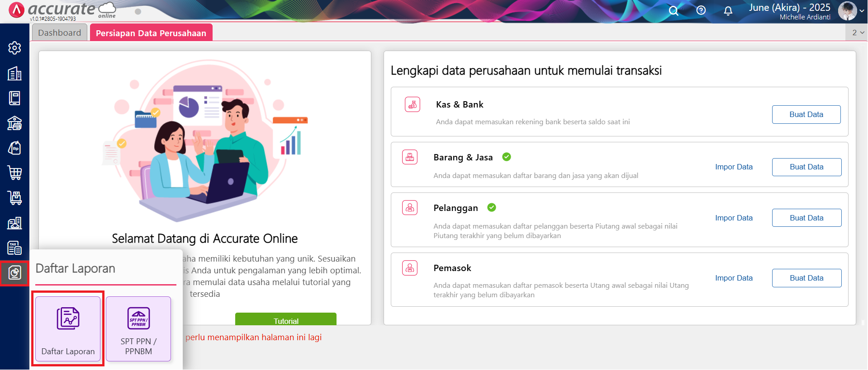Expand the open tabs counter dropdown
The width and height of the screenshot is (868, 370).
click(x=858, y=33)
